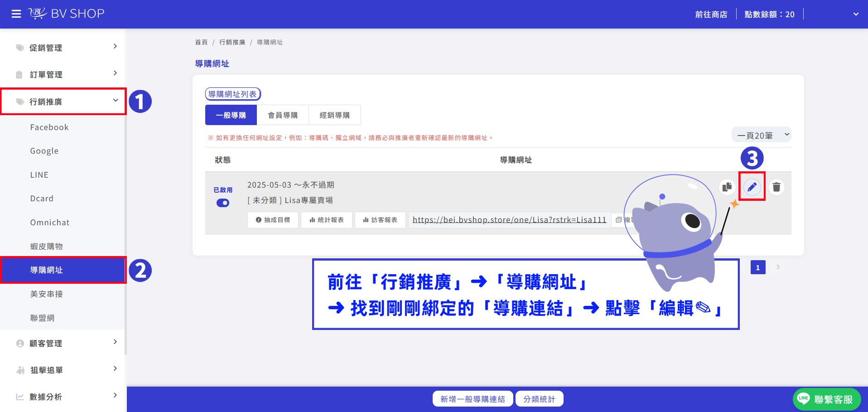Click the 促銷管理 tag icon

(20, 48)
